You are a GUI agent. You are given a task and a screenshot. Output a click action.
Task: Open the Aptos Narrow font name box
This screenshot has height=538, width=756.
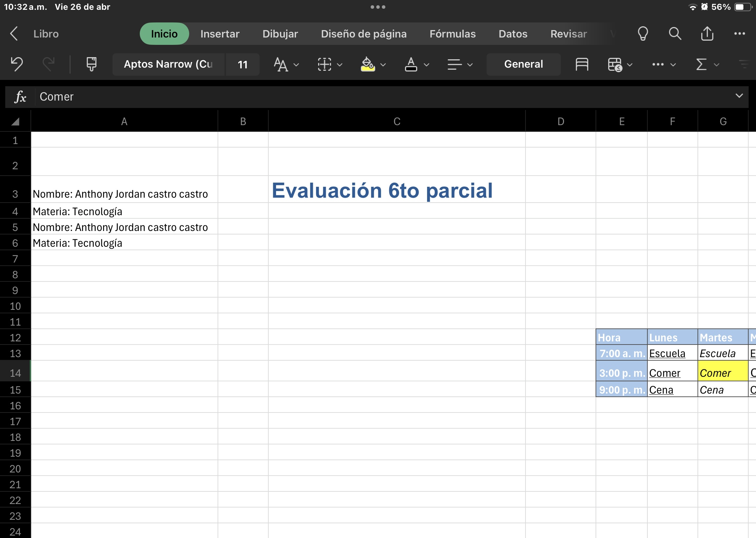click(168, 64)
